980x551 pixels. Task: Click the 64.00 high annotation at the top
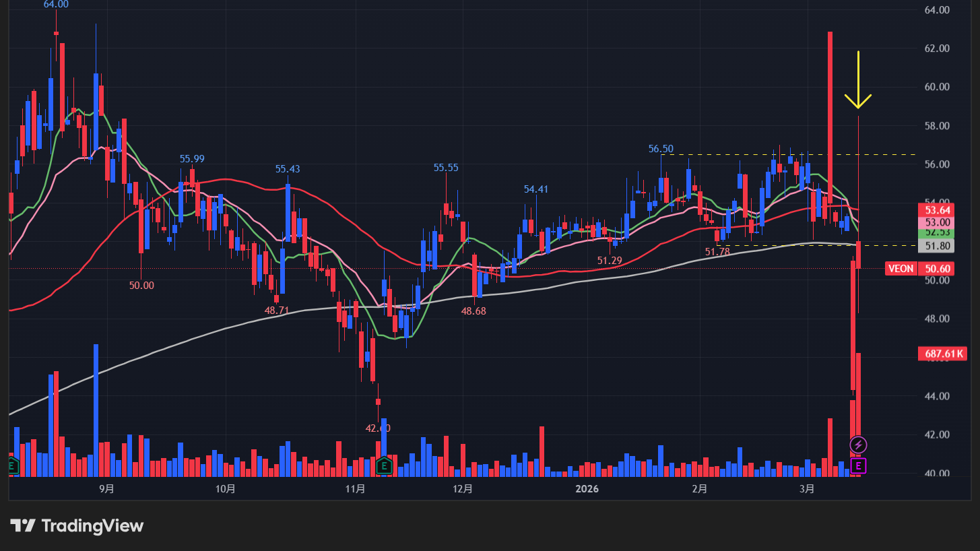click(55, 5)
